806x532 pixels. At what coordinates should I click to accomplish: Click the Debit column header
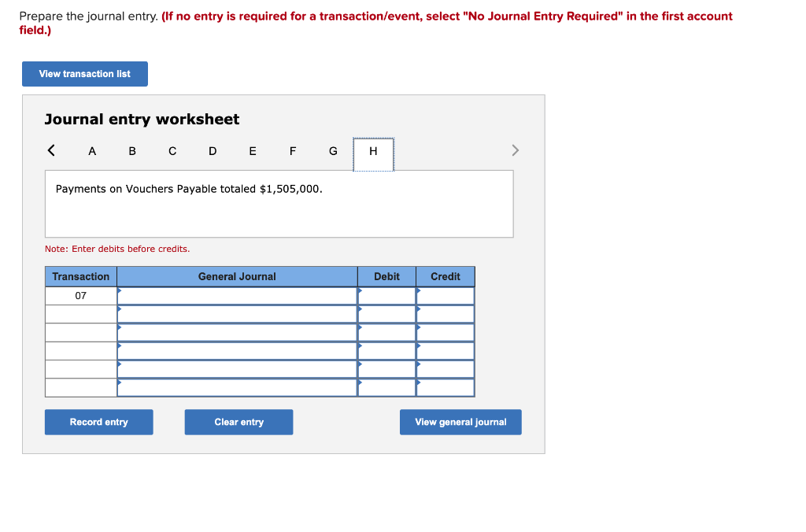(386, 276)
